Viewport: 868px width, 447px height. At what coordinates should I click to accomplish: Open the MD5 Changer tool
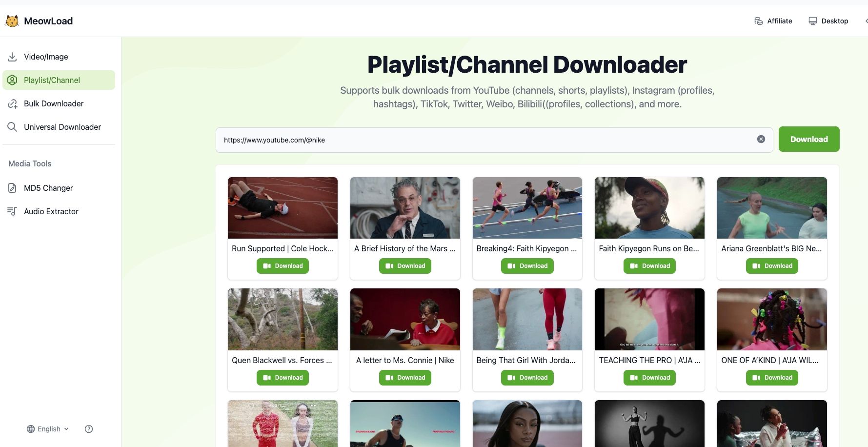[x=59, y=188]
